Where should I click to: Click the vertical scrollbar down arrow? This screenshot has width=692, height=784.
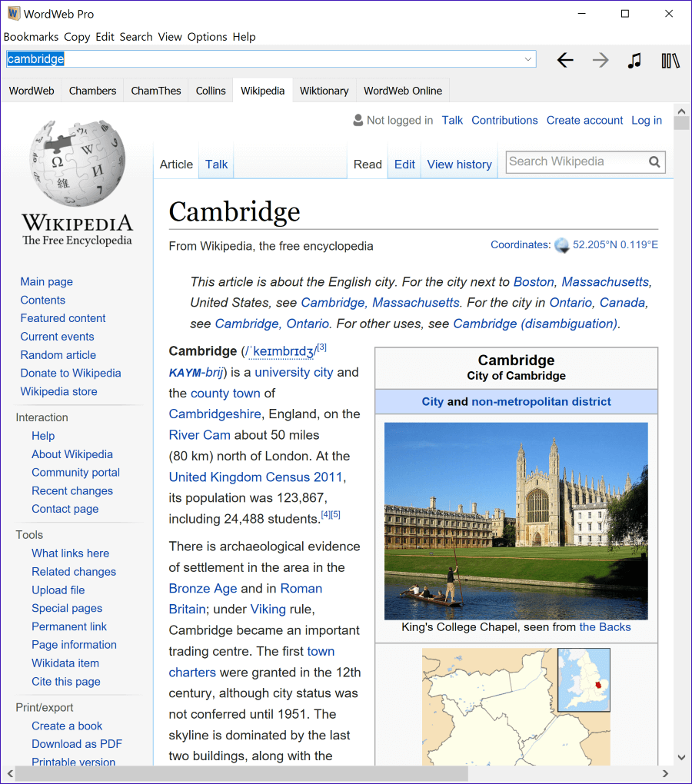tap(680, 757)
